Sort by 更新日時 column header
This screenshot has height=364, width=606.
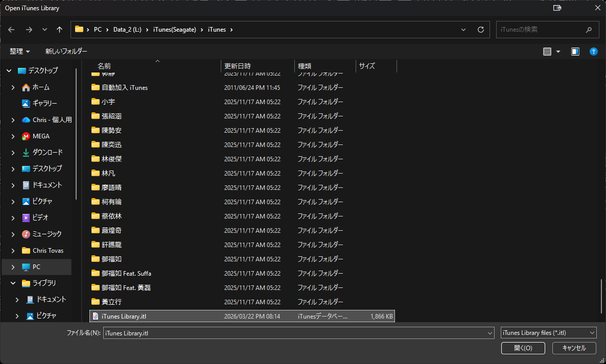tap(237, 66)
